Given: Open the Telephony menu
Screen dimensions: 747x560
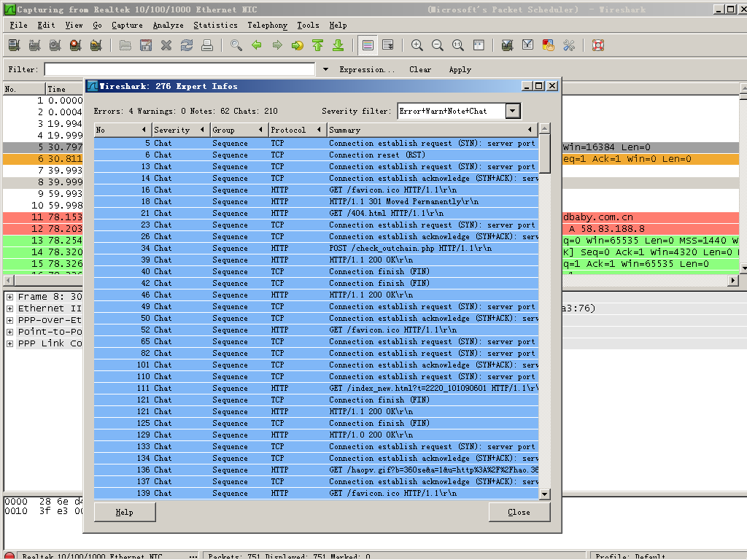Looking at the screenshot, I should 267,26.
